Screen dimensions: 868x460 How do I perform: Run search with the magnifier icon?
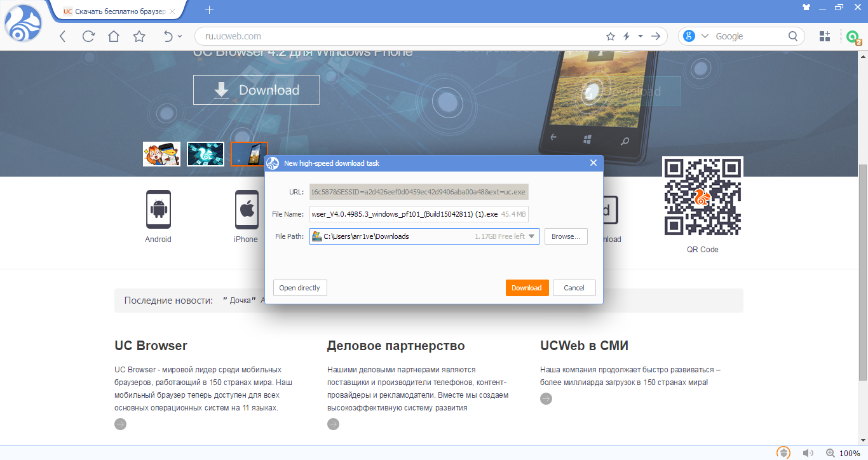[793, 36]
